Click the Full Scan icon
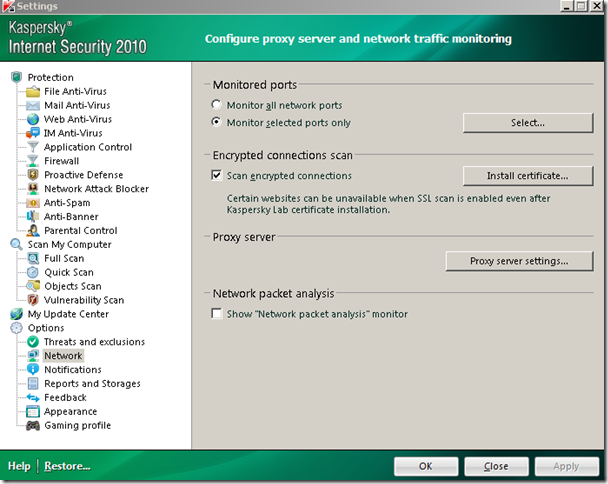The width and height of the screenshot is (608, 484). [x=33, y=258]
